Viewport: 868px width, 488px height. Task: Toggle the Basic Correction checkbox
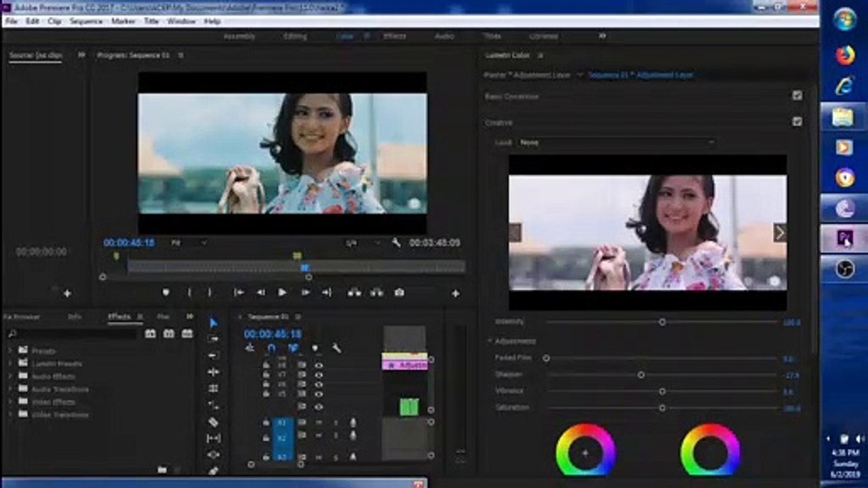tap(797, 96)
